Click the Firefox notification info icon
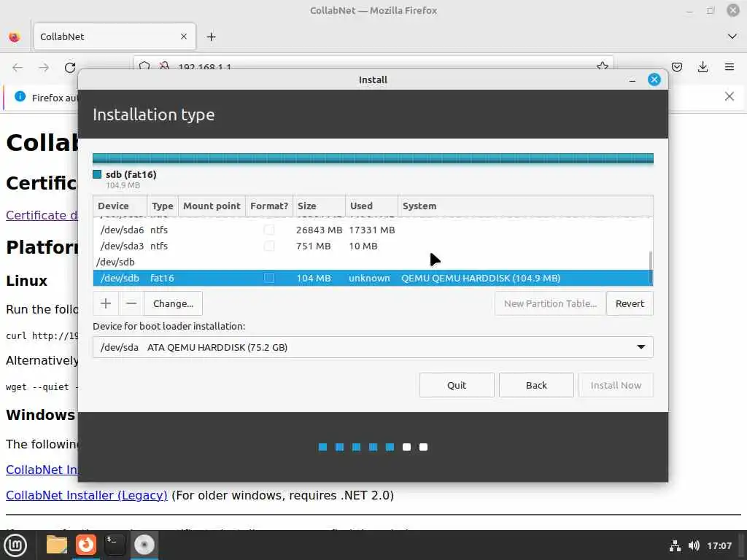The height and width of the screenshot is (560, 747). click(20, 97)
